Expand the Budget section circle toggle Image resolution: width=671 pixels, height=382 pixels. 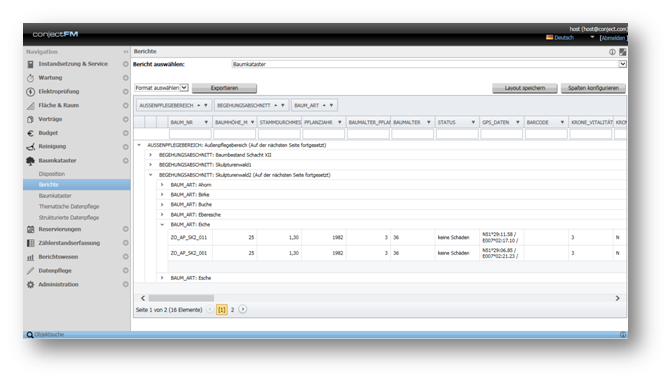point(125,133)
